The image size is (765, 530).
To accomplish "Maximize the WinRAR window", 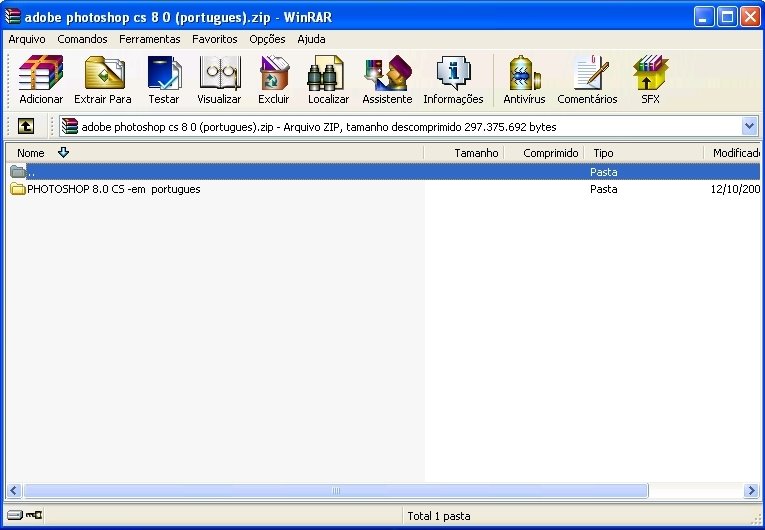I will (x=727, y=17).
